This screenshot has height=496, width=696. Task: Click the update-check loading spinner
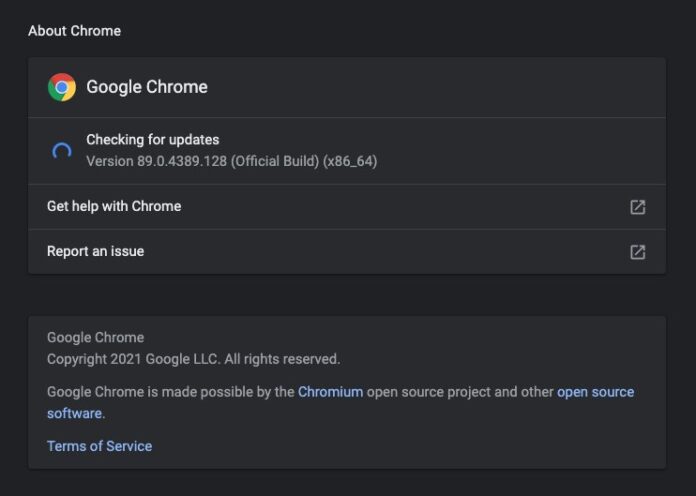click(62, 151)
